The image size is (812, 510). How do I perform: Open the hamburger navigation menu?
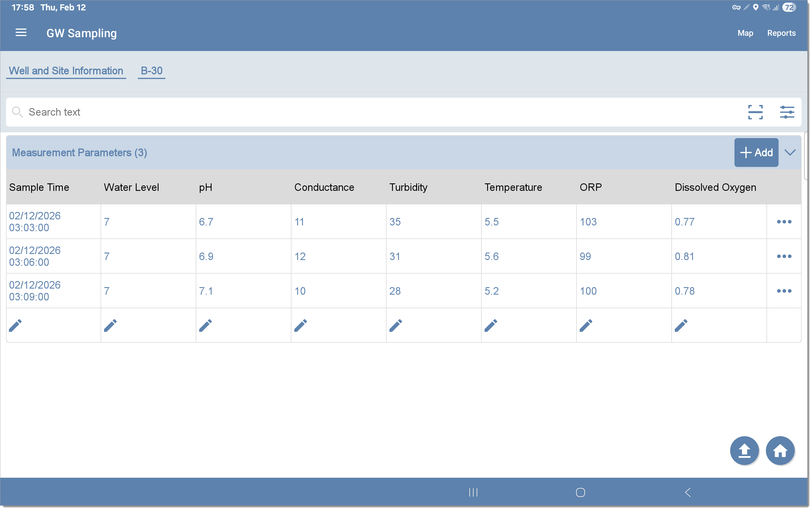21,33
